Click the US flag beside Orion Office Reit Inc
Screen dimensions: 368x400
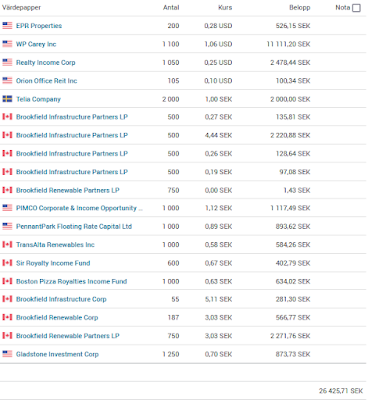click(7, 80)
